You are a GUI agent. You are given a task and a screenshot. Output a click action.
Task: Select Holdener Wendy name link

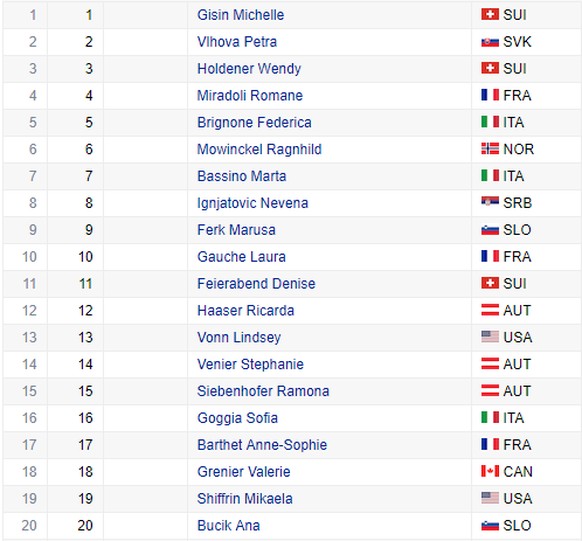(x=249, y=69)
